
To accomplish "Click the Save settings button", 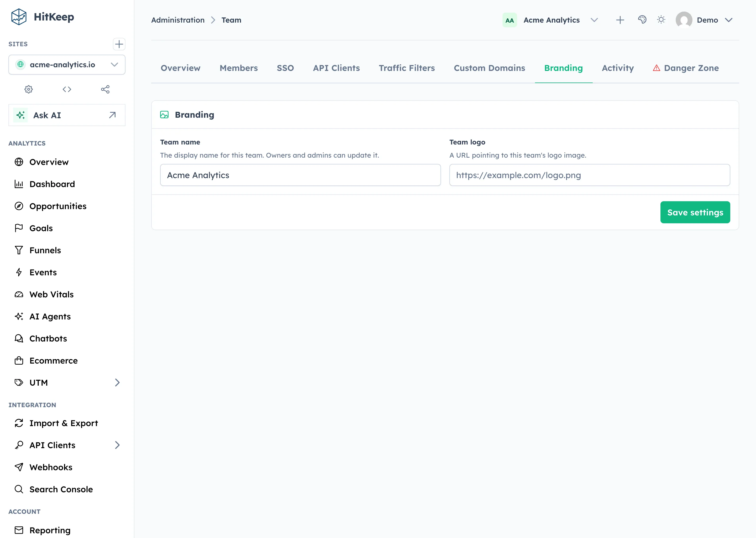I will (x=695, y=212).
